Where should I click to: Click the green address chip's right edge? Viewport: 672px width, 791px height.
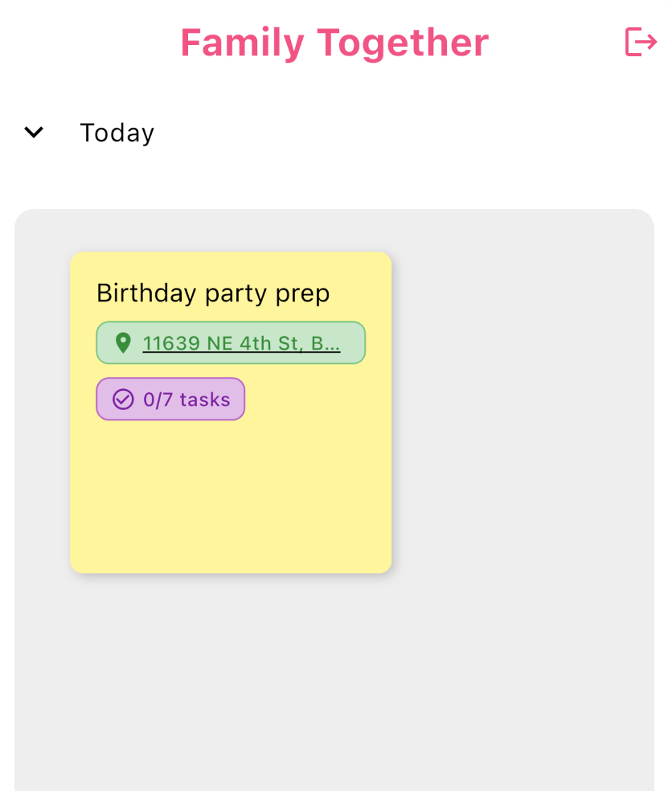(x=359, y=343)
